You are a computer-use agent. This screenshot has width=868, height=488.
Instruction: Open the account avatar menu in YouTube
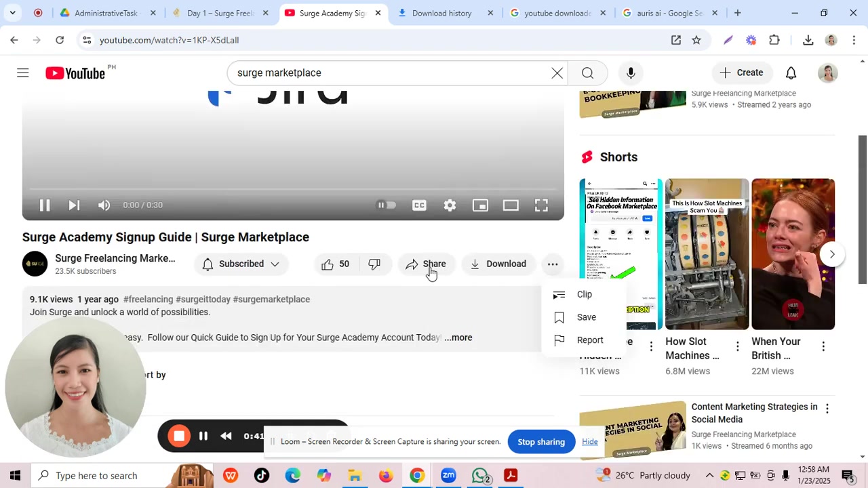tap(827, 73)
